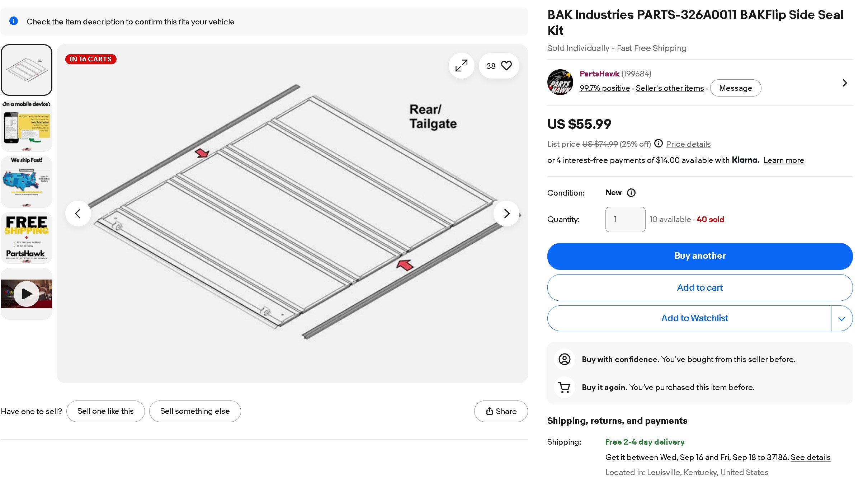Image resolution: width=868 pixels, height=478 pixels.
Task: Click the 'Sold Individually - Fast Free Shipping' subtitle
Action: point(617,48)
